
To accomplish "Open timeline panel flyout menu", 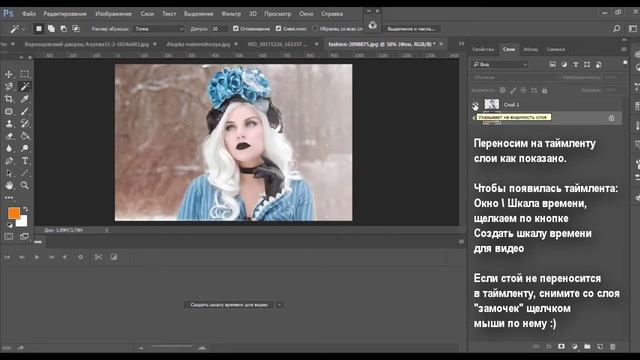I will tap(461, 242).
